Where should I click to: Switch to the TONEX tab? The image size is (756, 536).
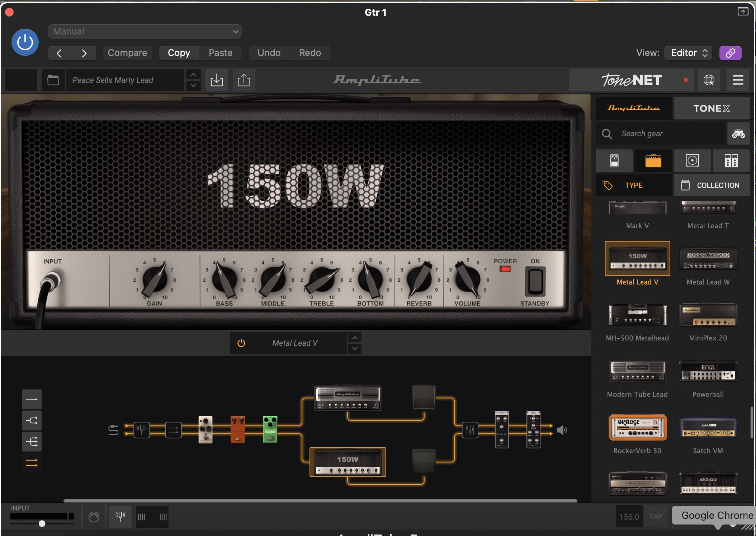click(712, 108)
